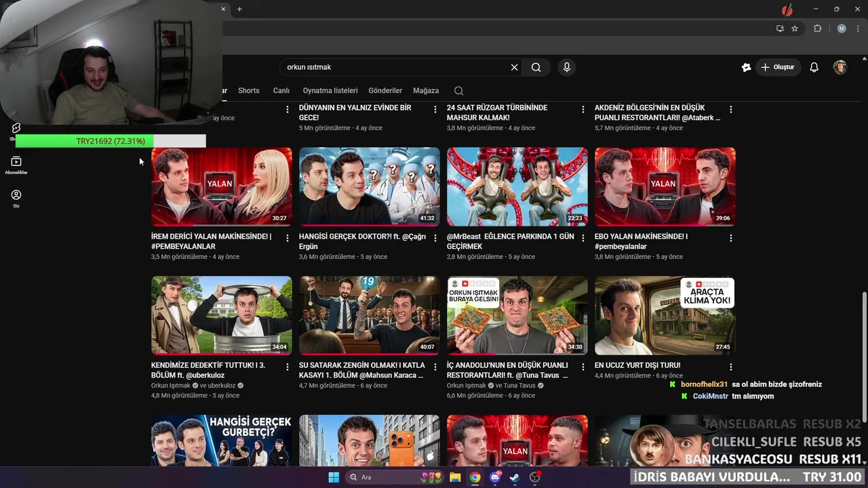The image size is (868, 488).
Task: Click the YouTube search magnifier button
Action: tap(536, 67)
